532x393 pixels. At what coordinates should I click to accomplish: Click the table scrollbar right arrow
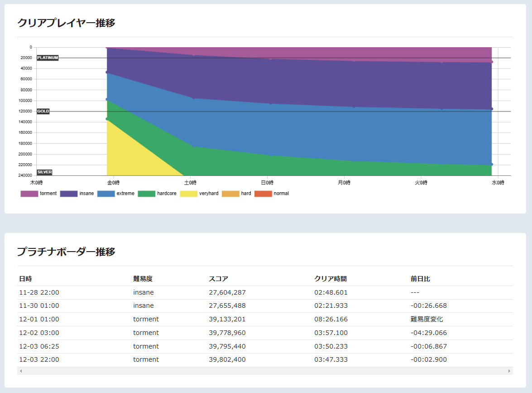tap(509, 371)
